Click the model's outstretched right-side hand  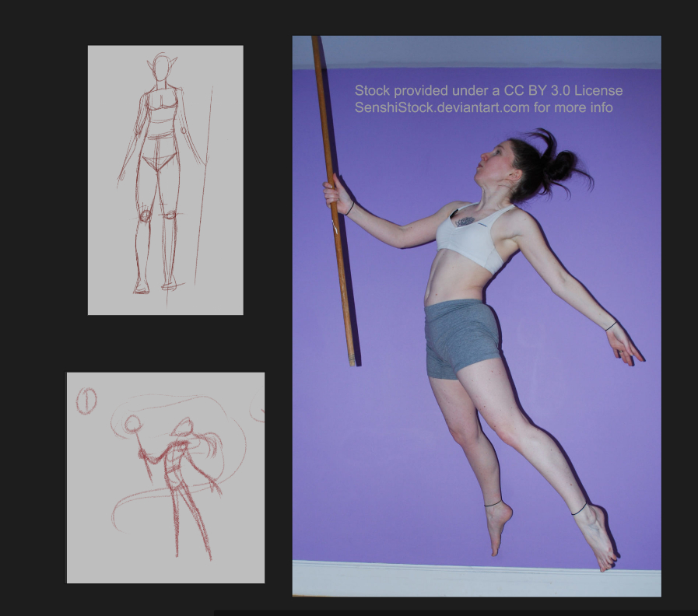[626, 346]
